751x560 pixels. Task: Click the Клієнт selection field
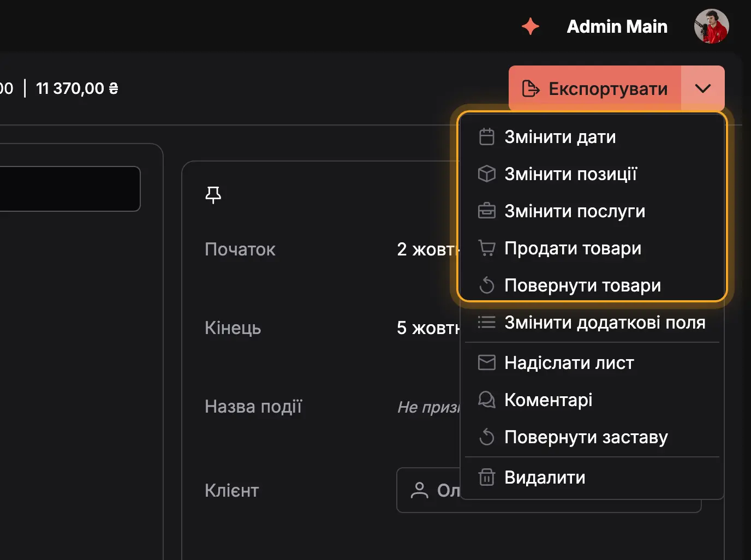[549, 490]
